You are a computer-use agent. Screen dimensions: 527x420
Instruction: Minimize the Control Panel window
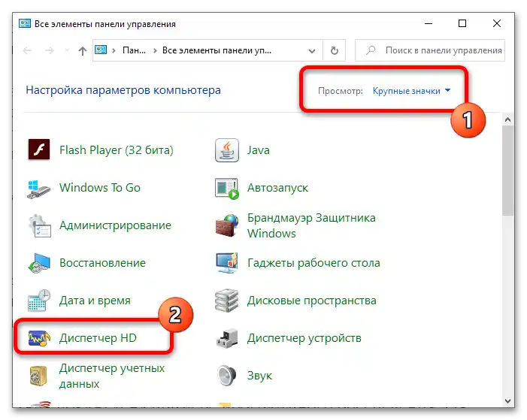pos(429,23)
